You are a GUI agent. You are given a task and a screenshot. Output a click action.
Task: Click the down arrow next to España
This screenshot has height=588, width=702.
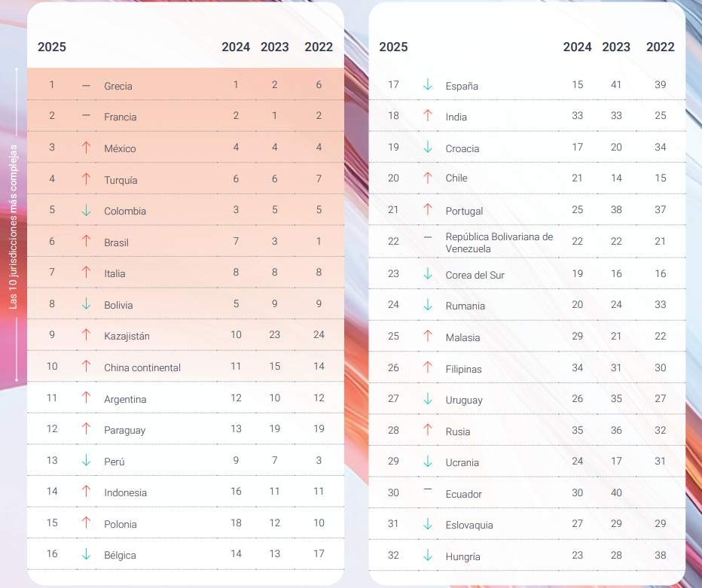pos(428,85)
